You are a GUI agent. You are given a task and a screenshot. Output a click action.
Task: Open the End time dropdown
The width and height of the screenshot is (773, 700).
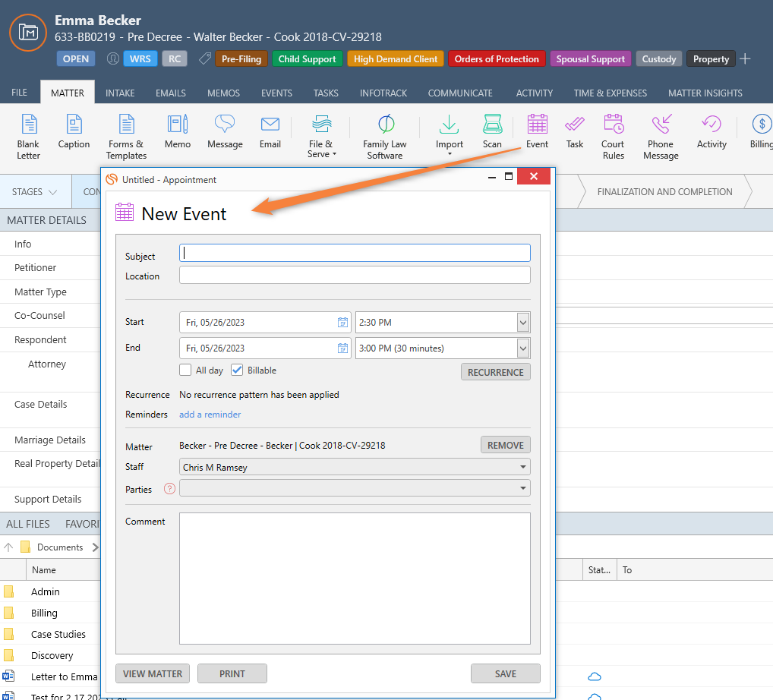click(x=523, y=348)
